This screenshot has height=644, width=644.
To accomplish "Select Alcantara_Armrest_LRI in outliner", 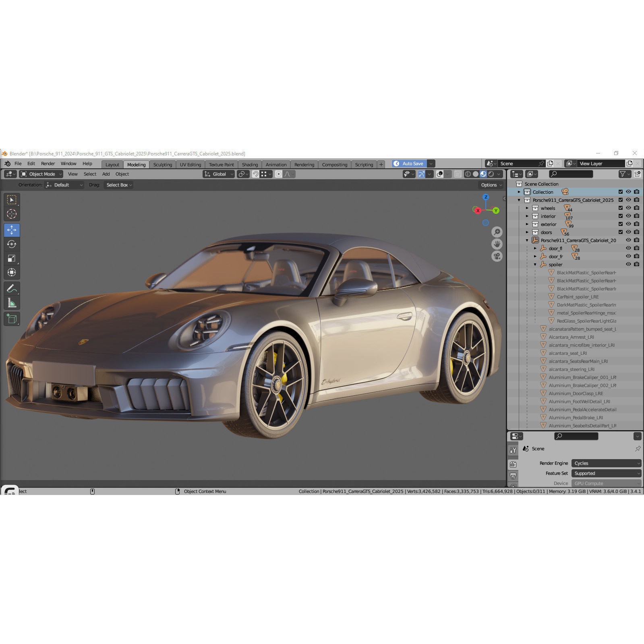I will (571, 337).
